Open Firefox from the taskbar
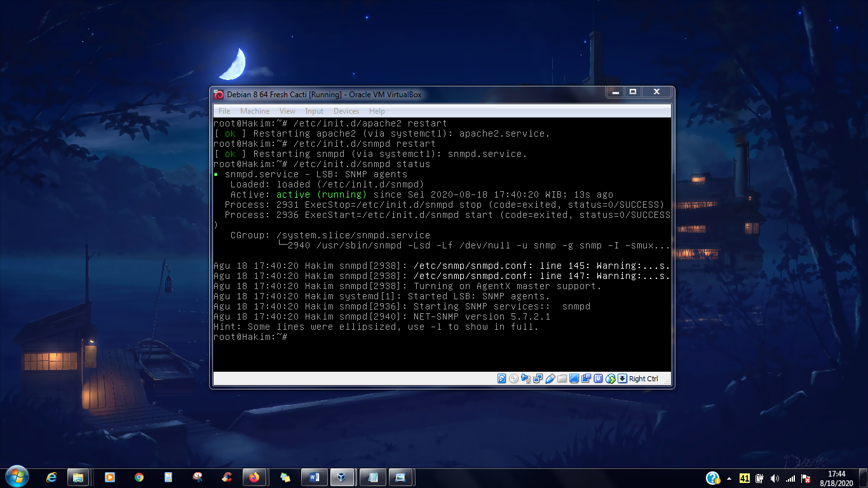The image size is (868, 488). click(x=255, y=477)
